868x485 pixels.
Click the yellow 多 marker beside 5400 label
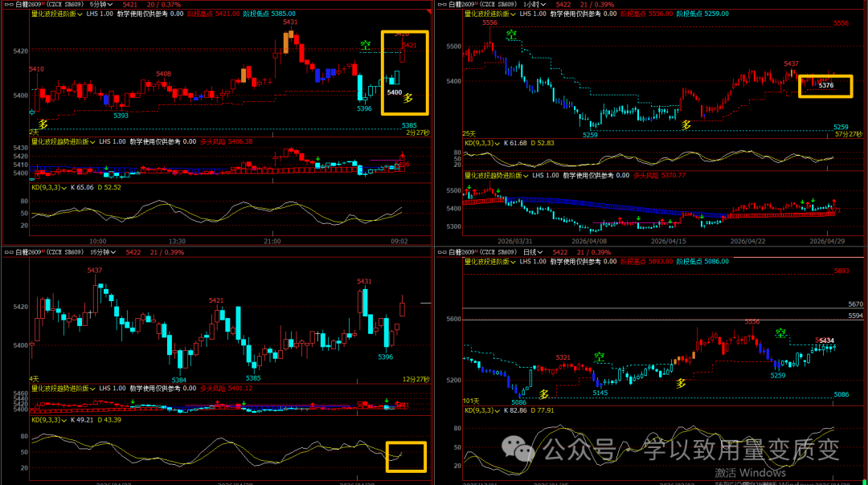point(408,98)
